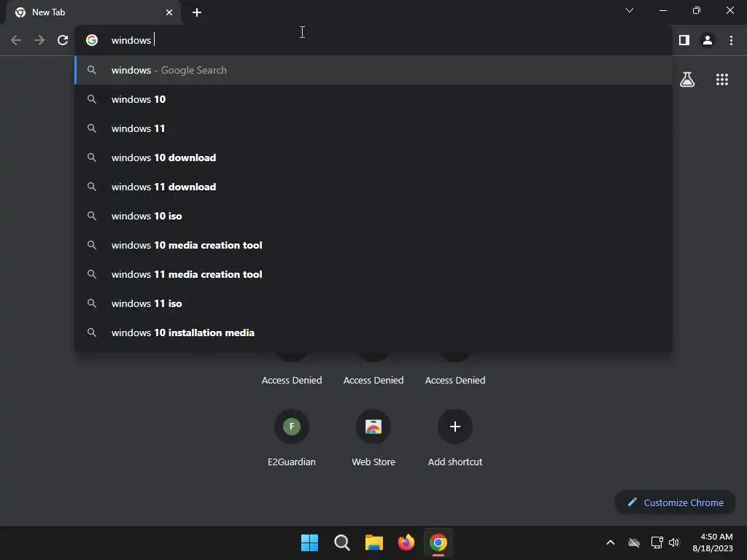
Task: Choose 'windows 11 download' suggestion
Action: click(x=373, y=187)
